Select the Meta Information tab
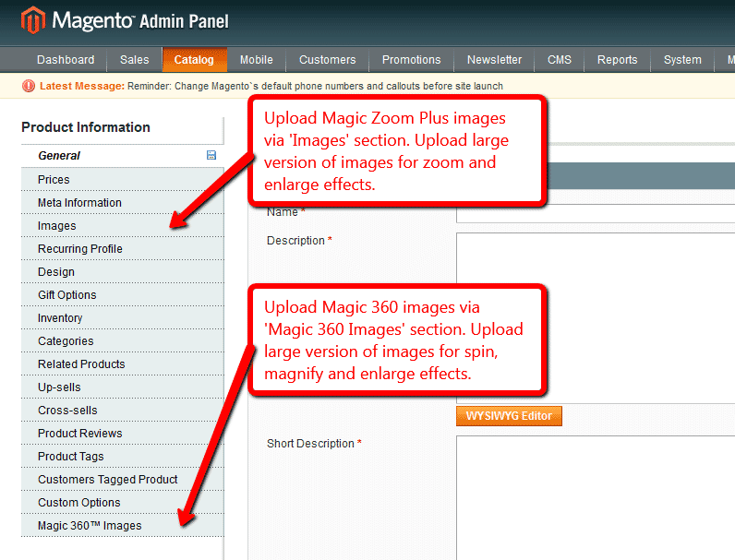Image resolution: width=735 pixels, height=560 pixels. coord(122,203)
